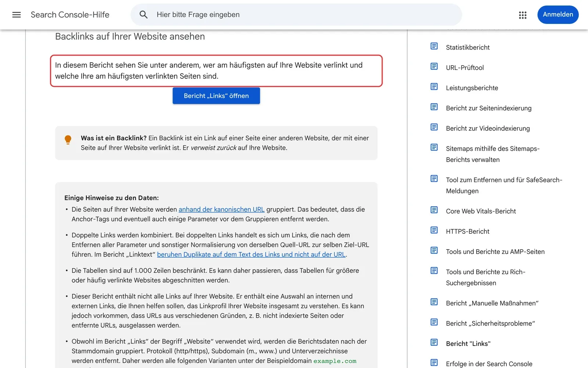Click the document icon beside Bericht zur Seitenindexierung
The image size is (588, 368).
tap(434, 107)
